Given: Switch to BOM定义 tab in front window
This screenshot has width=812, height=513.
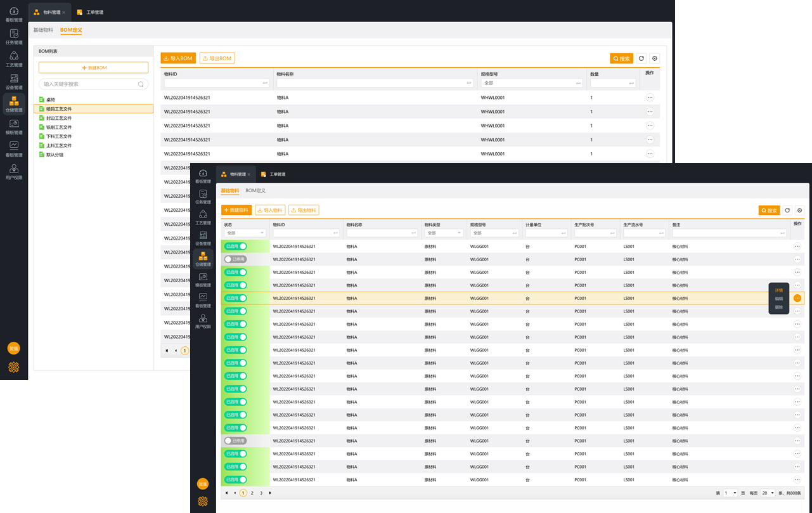Looking at the screenshot, I should 255,191.
